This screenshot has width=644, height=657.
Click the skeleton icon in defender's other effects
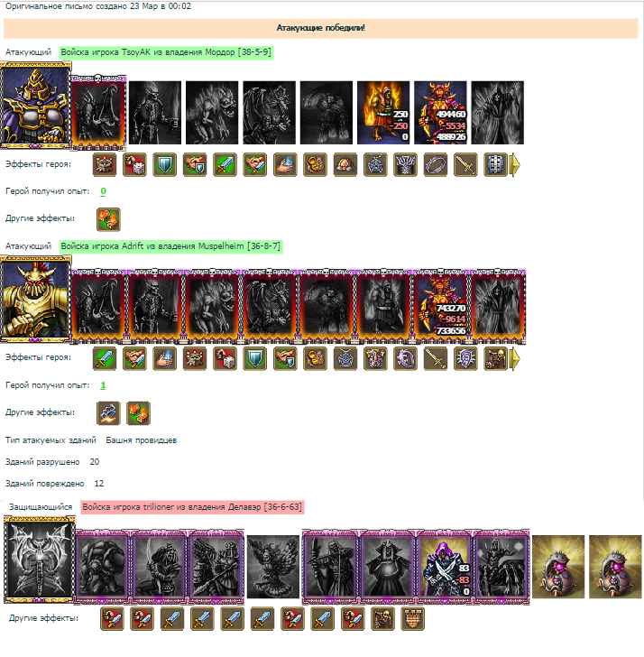pyautogui.click(x=382, y=619)
